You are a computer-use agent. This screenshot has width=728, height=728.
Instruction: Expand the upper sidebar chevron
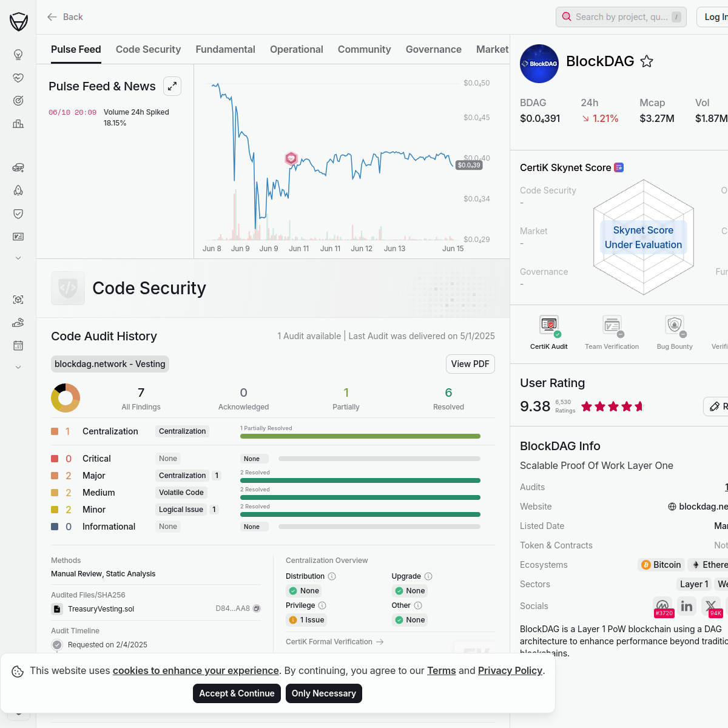[x=18, y=258]
